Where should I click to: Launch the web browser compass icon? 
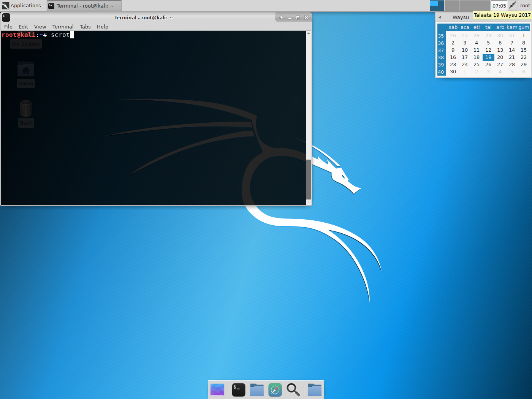(275, 390)
